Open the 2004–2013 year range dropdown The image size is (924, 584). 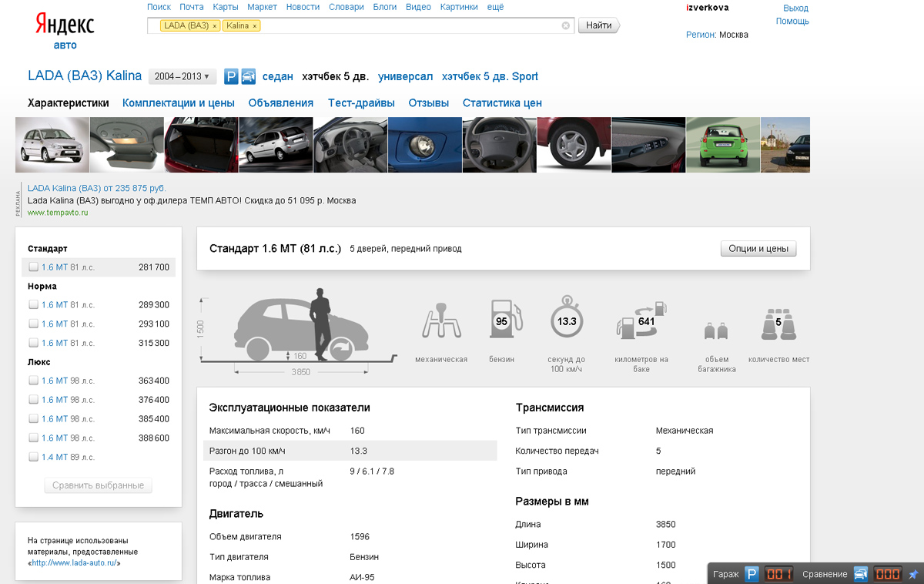click(x=182, y=77)
